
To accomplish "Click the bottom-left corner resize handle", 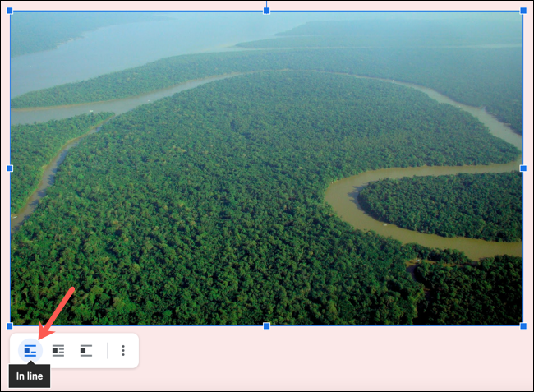I will pos(10,325).
